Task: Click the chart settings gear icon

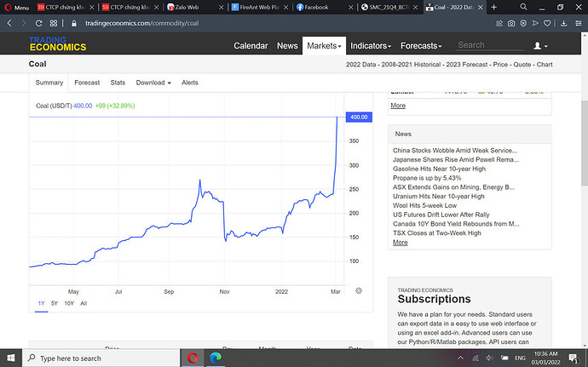Action: click(359, 290)
